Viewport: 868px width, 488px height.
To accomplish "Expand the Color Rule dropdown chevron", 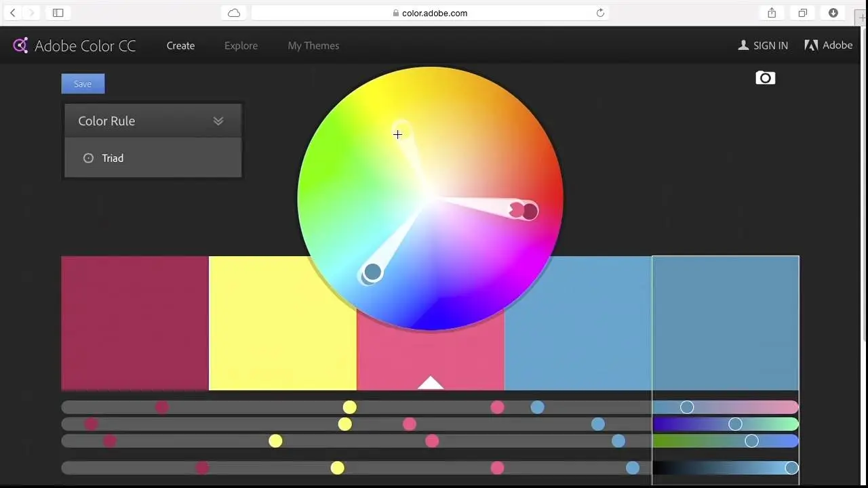I will click(x=218, y=121).
